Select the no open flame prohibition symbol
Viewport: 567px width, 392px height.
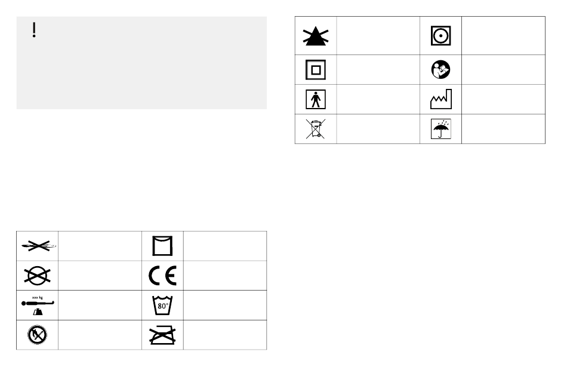coord(37,335)
